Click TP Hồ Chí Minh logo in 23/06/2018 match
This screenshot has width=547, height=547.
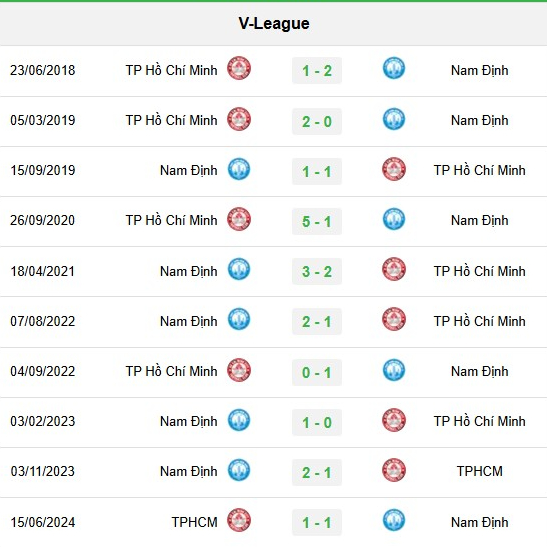[x=239, y=68]
